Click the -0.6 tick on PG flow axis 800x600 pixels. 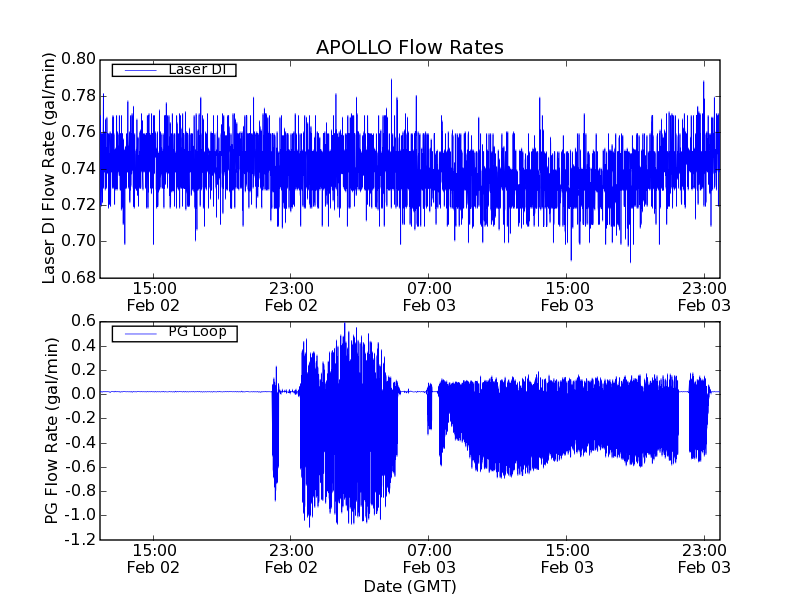tap(80, 467)
